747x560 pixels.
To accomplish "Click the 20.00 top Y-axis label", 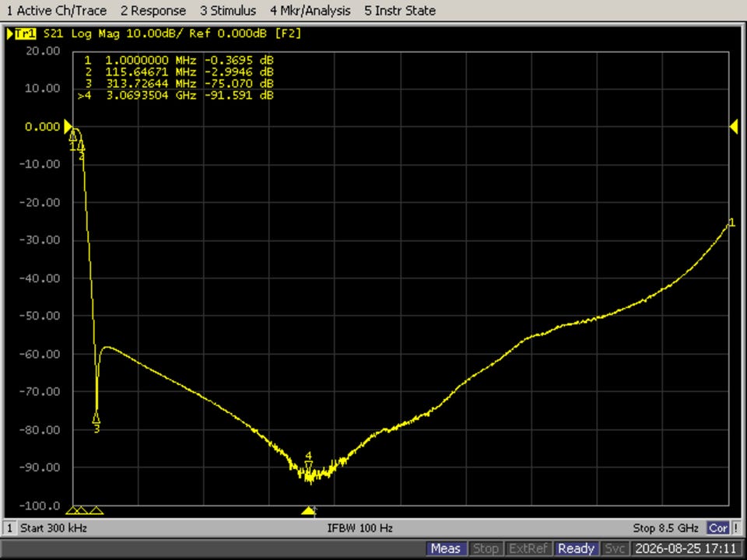I will pyautogui.click(x=43, y=51).
